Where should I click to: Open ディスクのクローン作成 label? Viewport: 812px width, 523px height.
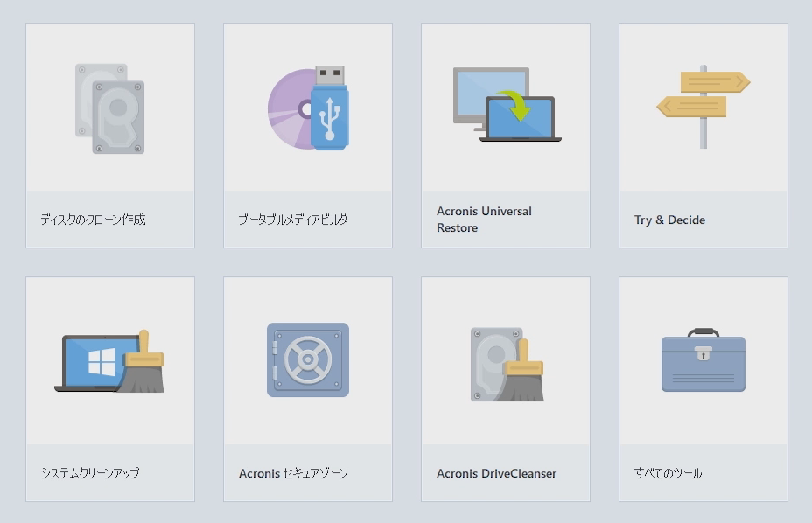coord(93,220)
